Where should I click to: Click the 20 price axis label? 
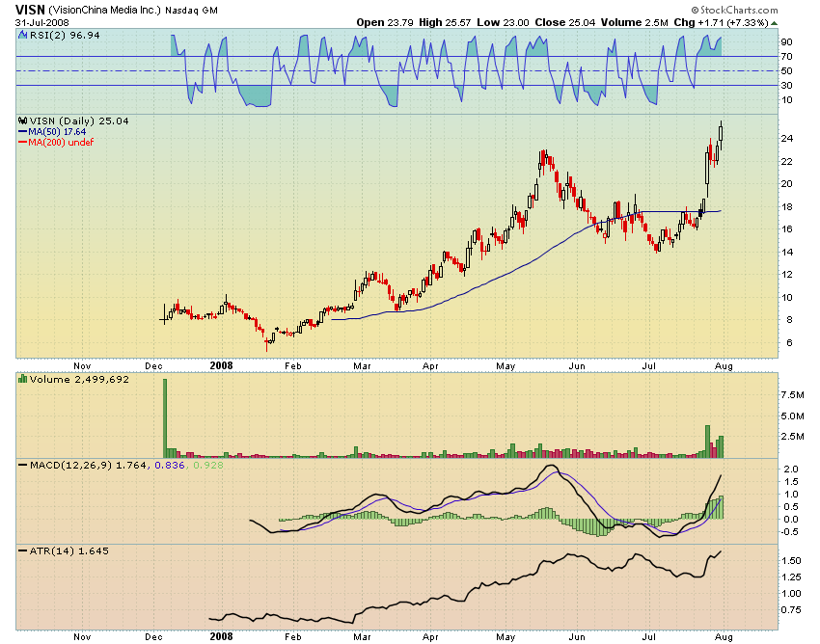click(x=786, y=184)
